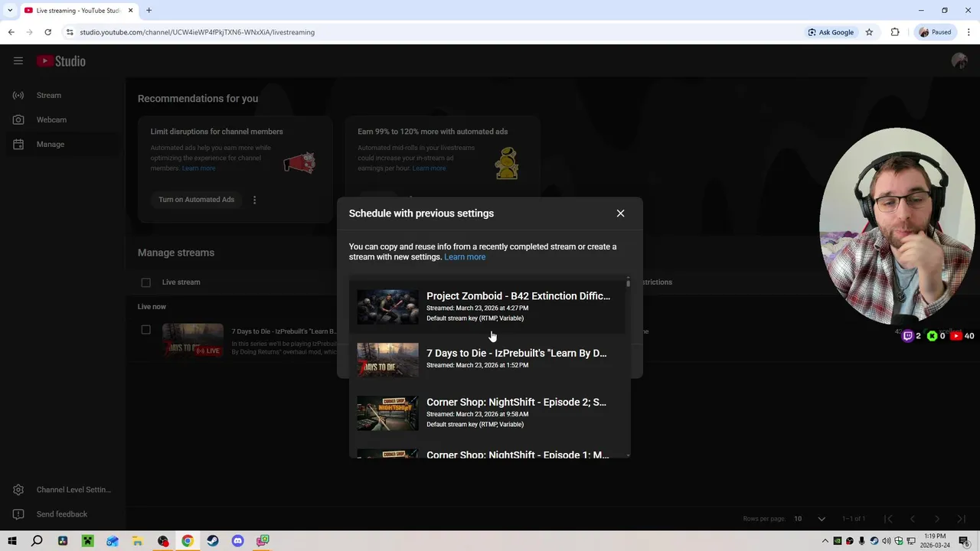Open Learn more in Earn 99% card
This screenshot has height=551, width=980.
tap(429, 168)
